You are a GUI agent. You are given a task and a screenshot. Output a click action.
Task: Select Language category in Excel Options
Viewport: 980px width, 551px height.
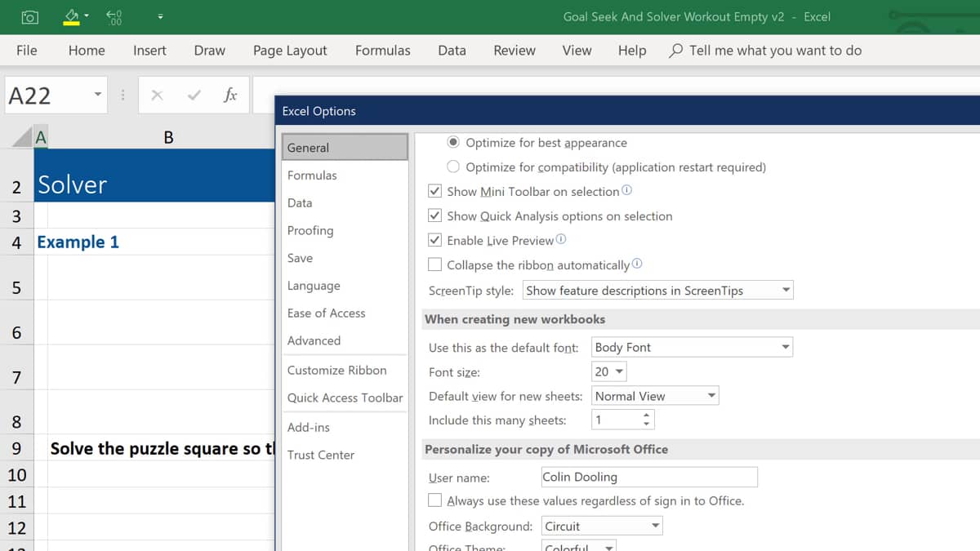[x=345, y=286]
